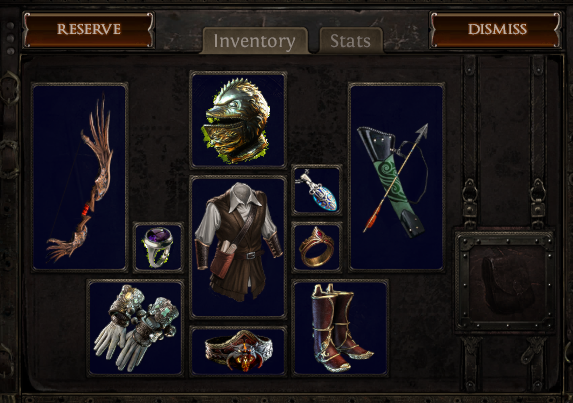This screenshot has height=403, width=573.
Task: Select the brown leather vest armour
Action: coord(238,247)
